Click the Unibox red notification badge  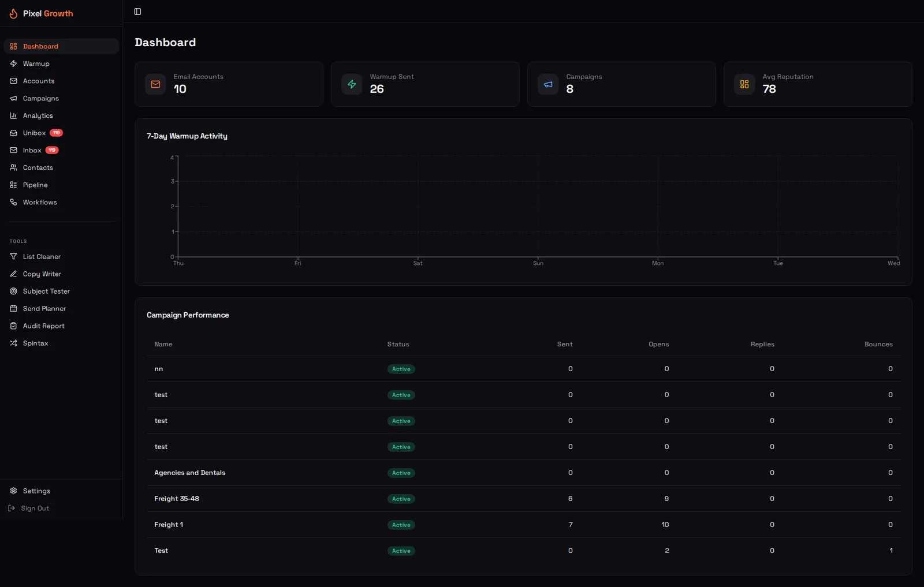pyautogui.click(x=56, y=133)
